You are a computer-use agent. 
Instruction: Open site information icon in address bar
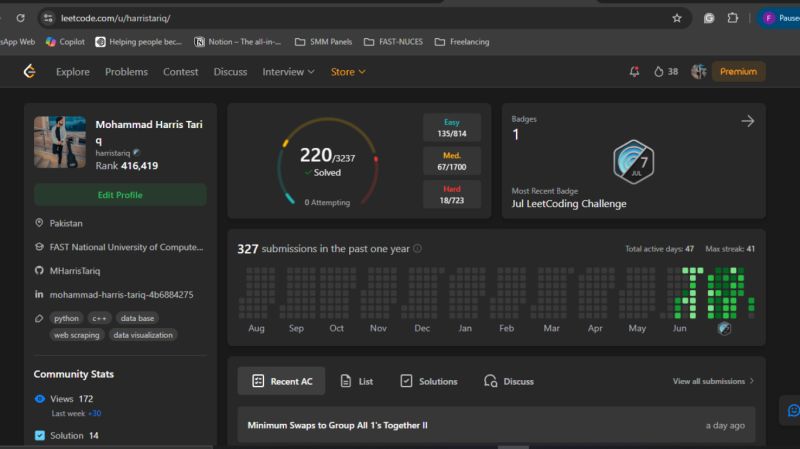point(48,18)
